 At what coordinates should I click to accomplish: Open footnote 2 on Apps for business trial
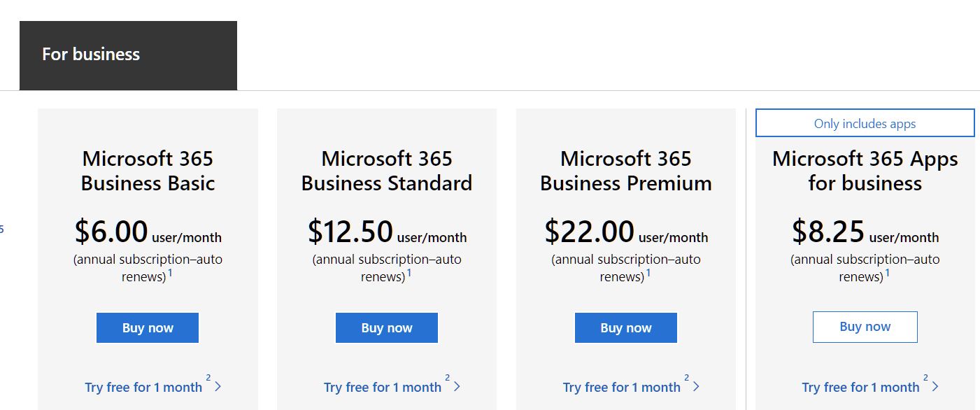[x=926, y=379]
